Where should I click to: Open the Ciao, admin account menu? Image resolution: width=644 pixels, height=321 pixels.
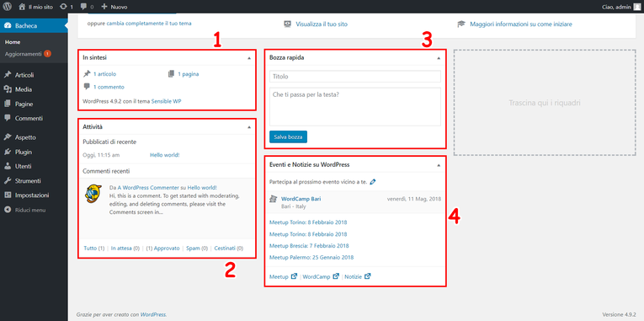[621, 7]
